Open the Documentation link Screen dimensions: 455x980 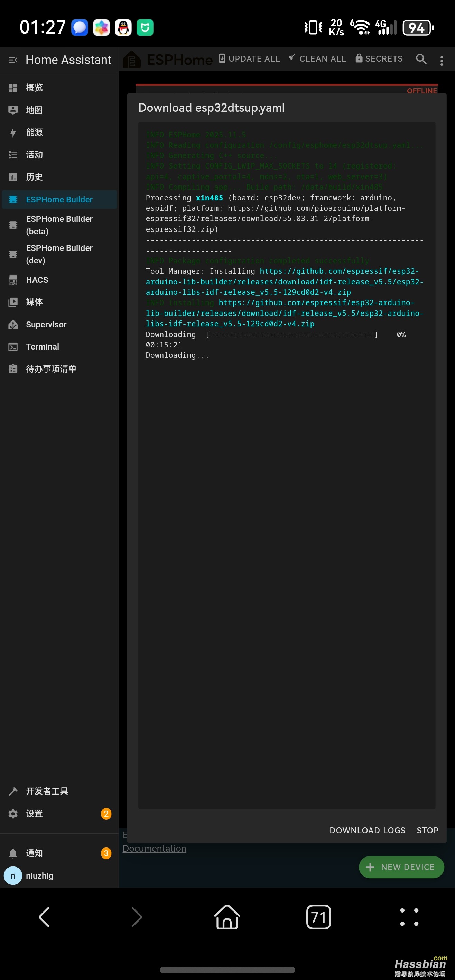pos(154,848)
